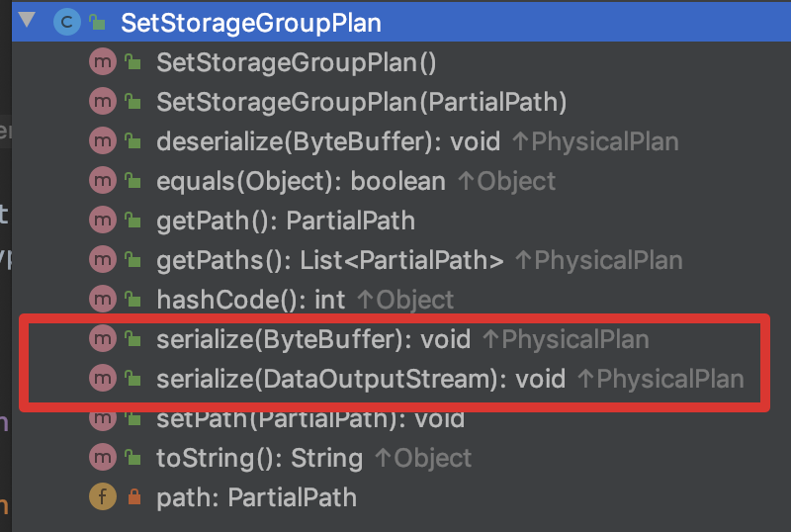Select the SetStorageGroupPlan class name
791x532 pixels.
(x=250, y=22)
